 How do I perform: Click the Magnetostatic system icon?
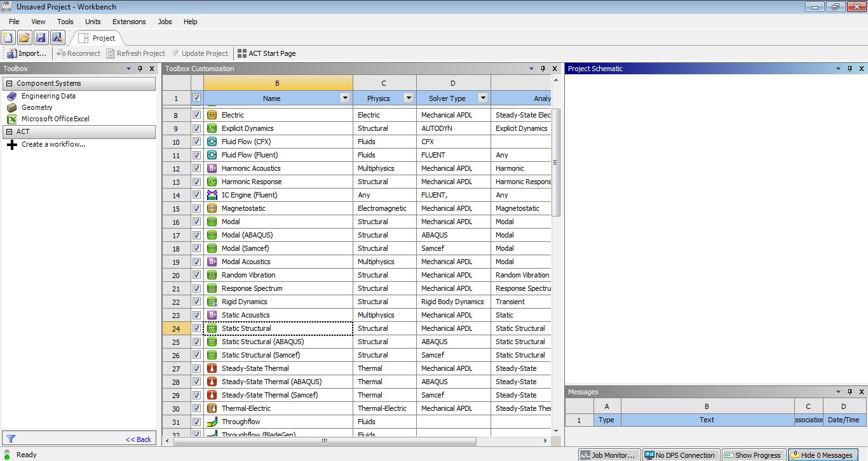[212, 208]
